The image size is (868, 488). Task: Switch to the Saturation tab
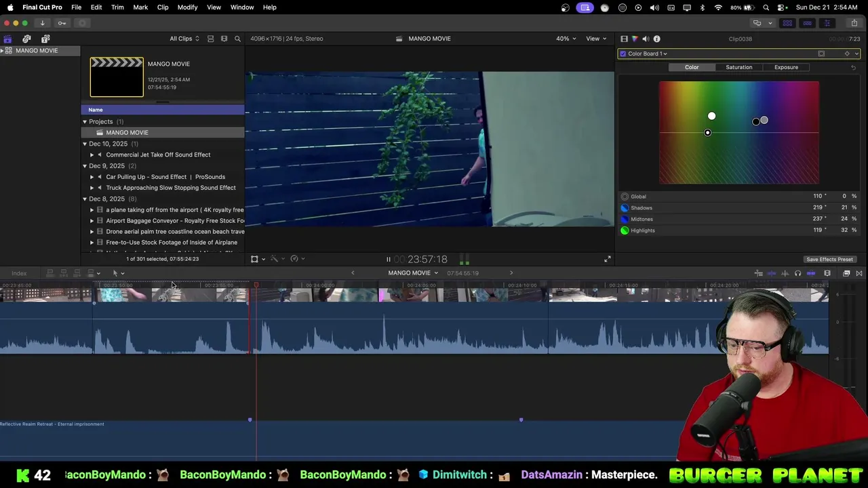point(738,67)
